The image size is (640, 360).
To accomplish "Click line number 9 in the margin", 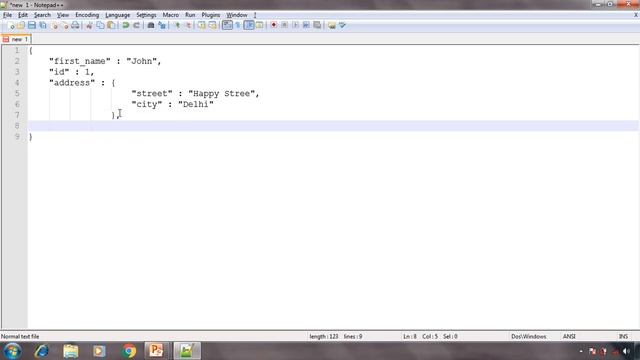I will 17,136.
